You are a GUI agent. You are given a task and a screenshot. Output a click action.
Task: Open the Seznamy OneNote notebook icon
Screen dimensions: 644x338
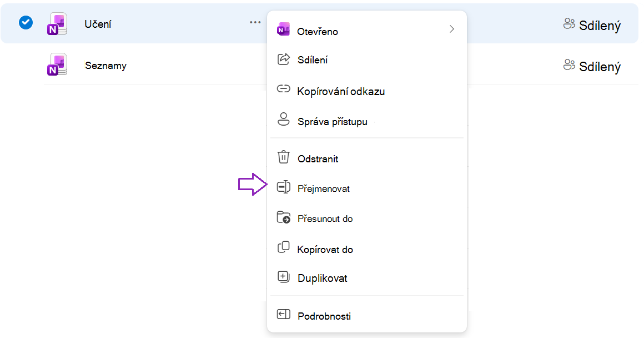pos(57,64)
